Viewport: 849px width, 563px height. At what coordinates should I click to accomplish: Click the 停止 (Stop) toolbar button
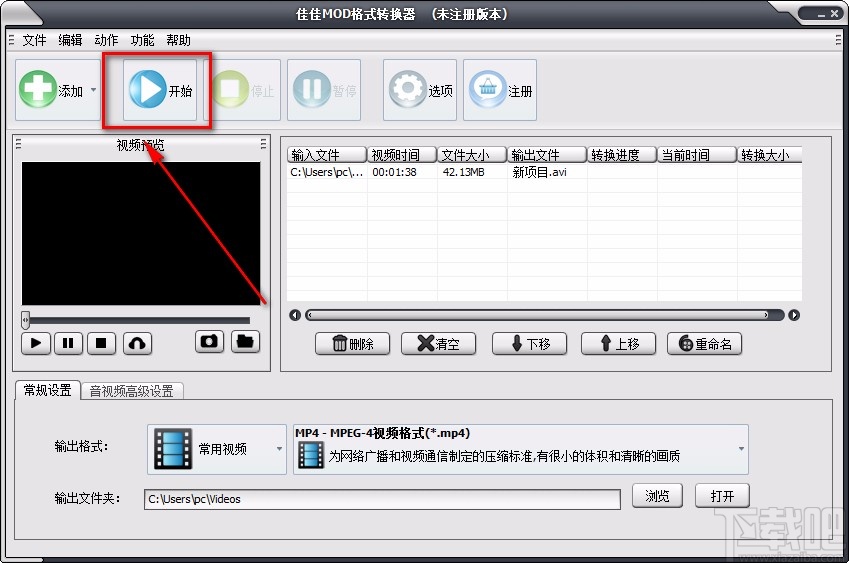point(244,90)
